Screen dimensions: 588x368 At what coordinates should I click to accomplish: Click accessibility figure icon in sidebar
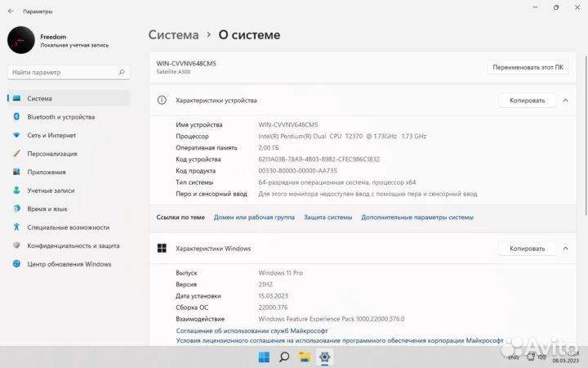coord(16,227)
